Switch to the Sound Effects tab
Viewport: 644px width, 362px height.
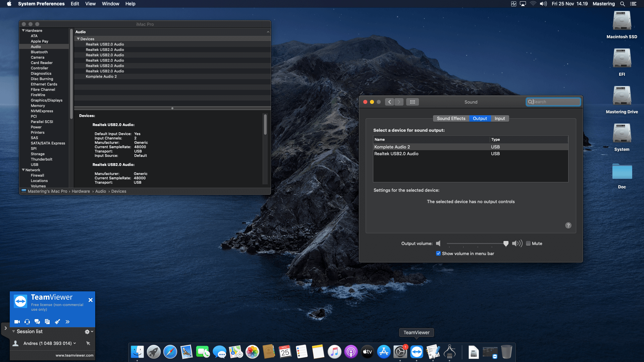(451, 118)
